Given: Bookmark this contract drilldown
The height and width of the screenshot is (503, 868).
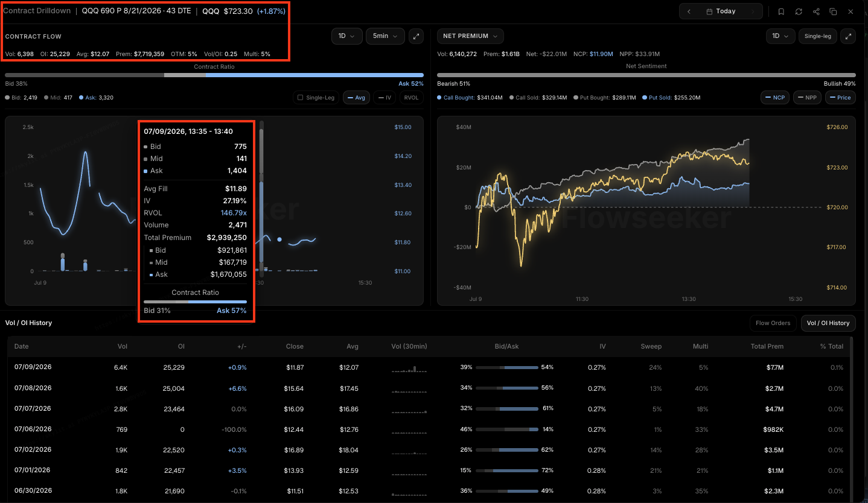Looking at the screenshot, I should pyautogui.click(x=781, y=11).
